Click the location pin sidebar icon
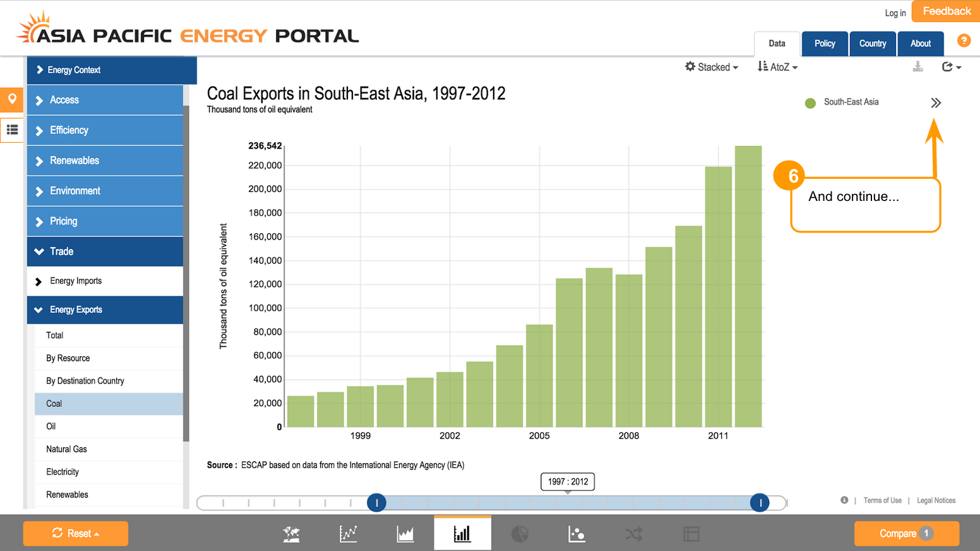980x551 pixels. pyautogui.click(x=12, y=99)
